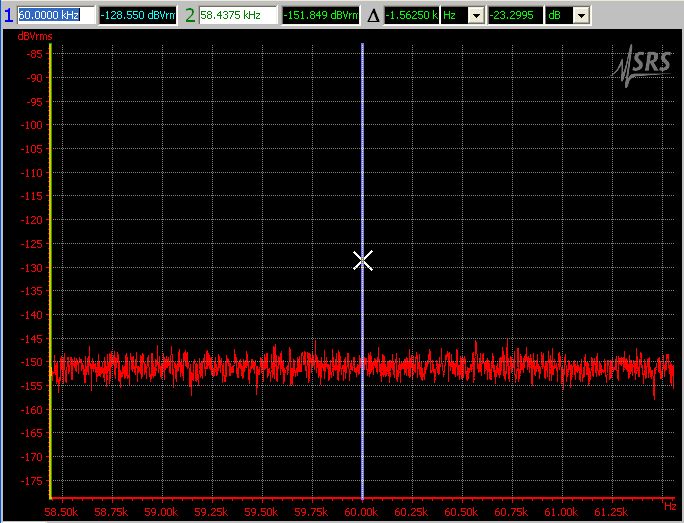This screenshot has height=523, width=684.
Task: Click the -90 Y-axis tick label
Action: 34,78
